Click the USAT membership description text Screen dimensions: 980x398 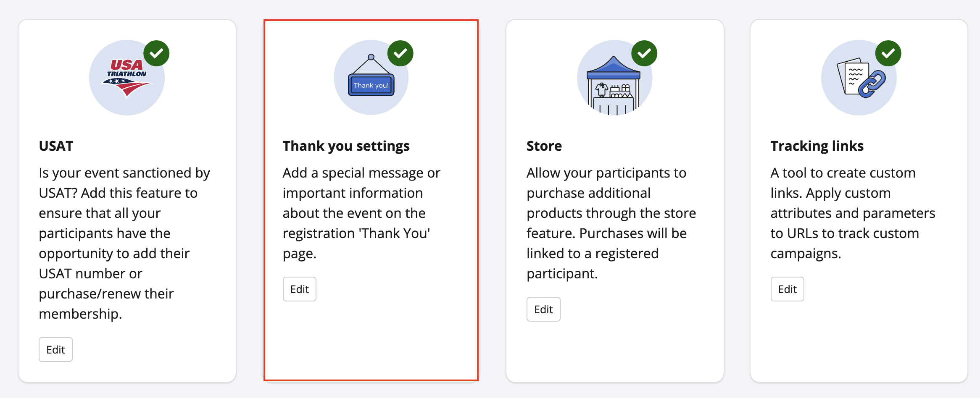coord(124,243)
